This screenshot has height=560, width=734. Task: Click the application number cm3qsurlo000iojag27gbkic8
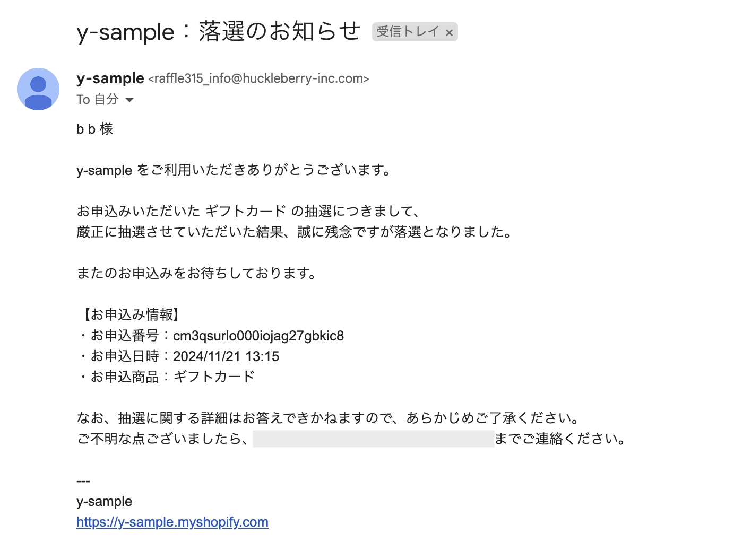[258, 336]
